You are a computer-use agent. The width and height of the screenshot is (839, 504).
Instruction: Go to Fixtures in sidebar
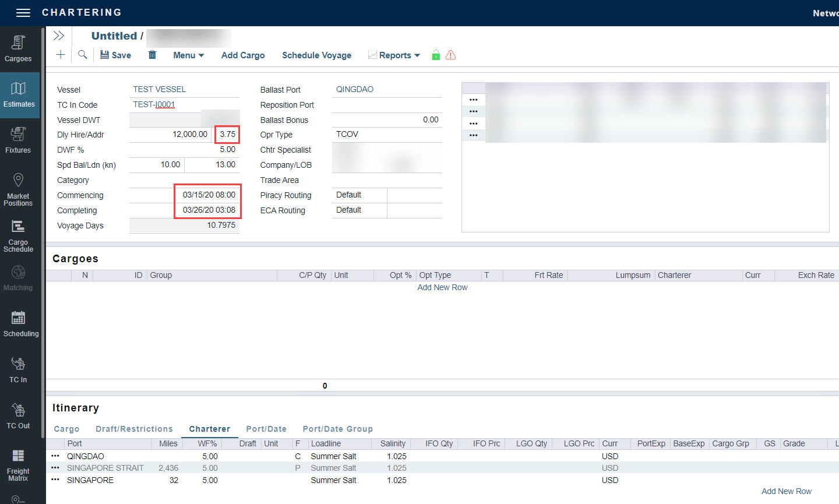point(18,140)
